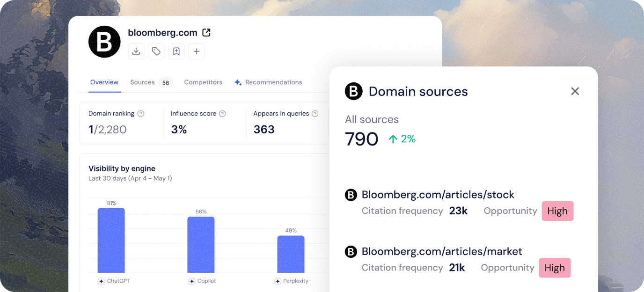
Task: Open bloomberg.com external link icon
Action: tap(206, 33)
